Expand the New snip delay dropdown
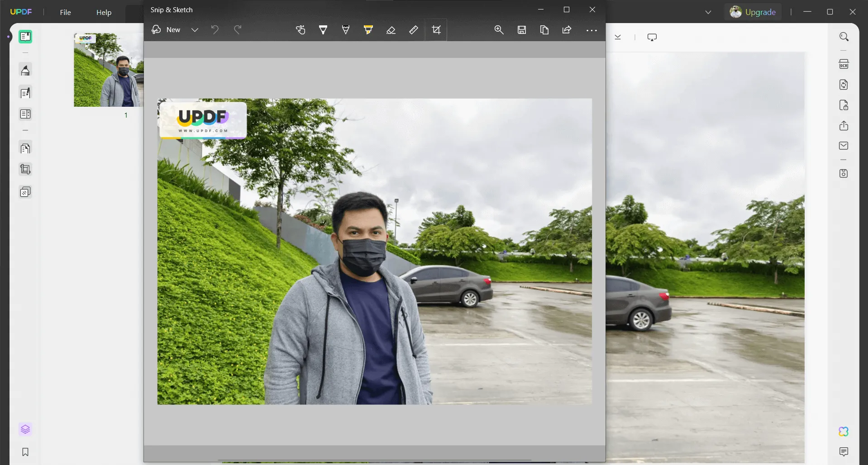The height and width of the screenshot is (465, 868). pos(195,30)
